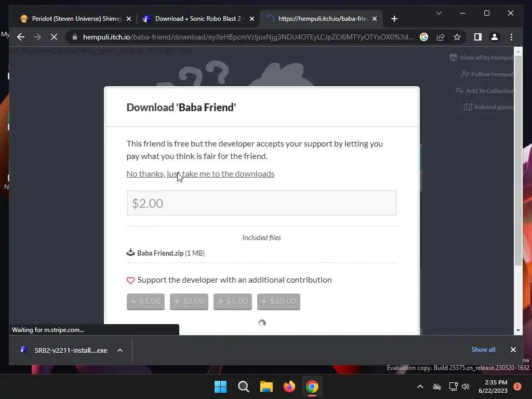
Task: Launch Firefox from the taskbar
Action: pyautogui.click(x=289, y=387)
